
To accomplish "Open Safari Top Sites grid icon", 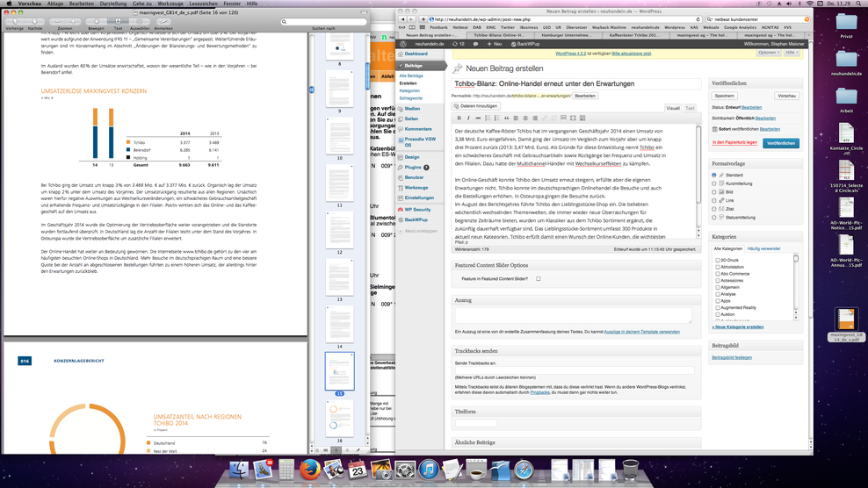I will 423,27.
